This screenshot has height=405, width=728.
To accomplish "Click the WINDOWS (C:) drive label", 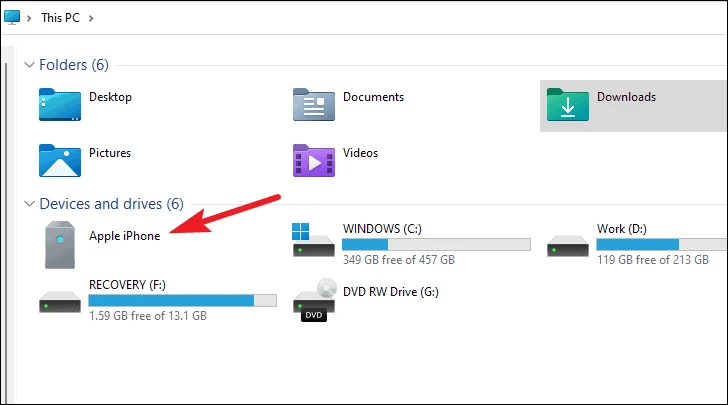I will [382, 229].
